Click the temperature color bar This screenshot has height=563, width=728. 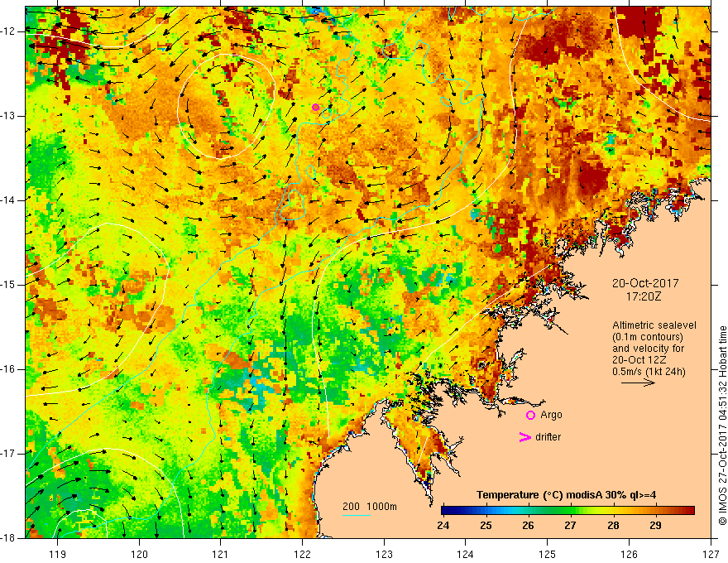[x=568, y=511]
